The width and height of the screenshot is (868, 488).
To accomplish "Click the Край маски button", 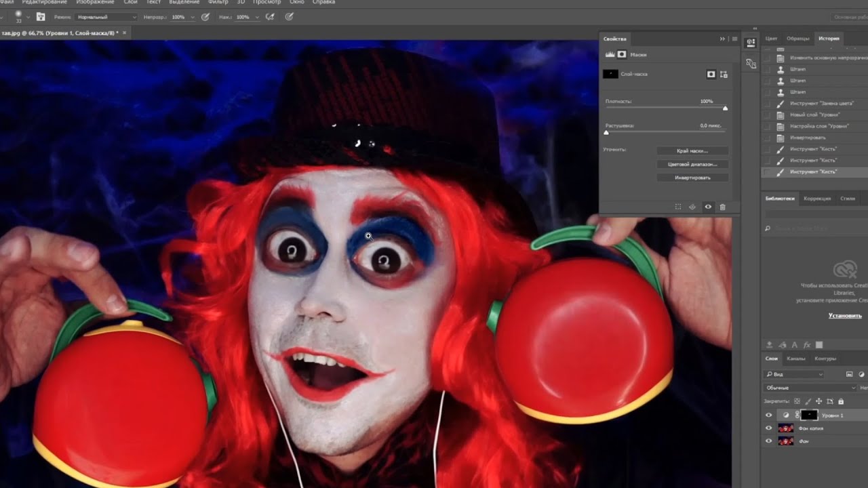I will pos(692,151).
